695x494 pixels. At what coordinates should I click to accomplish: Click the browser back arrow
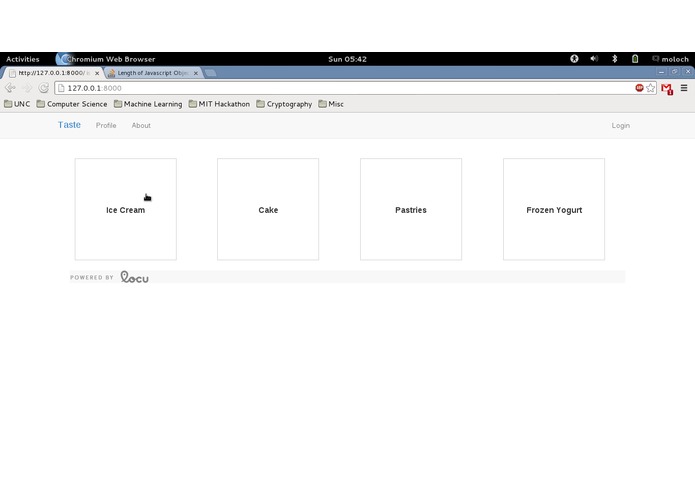click(x=10, y=88)
